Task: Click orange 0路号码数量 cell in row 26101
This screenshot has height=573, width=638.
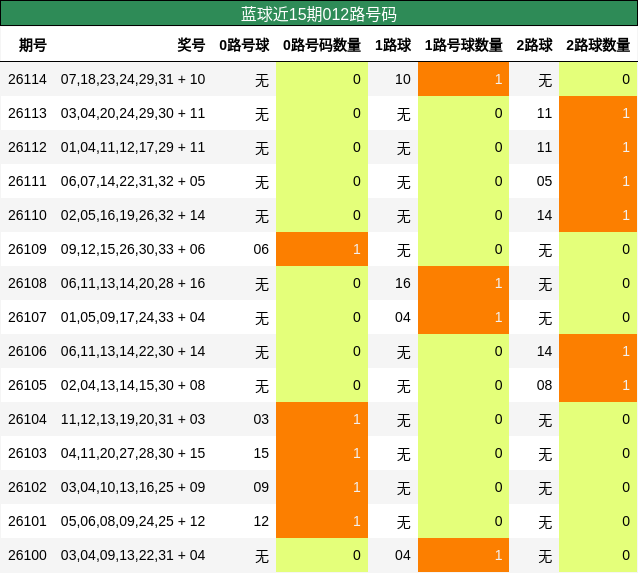Action: pyautogui.click(x=322, y=521)
